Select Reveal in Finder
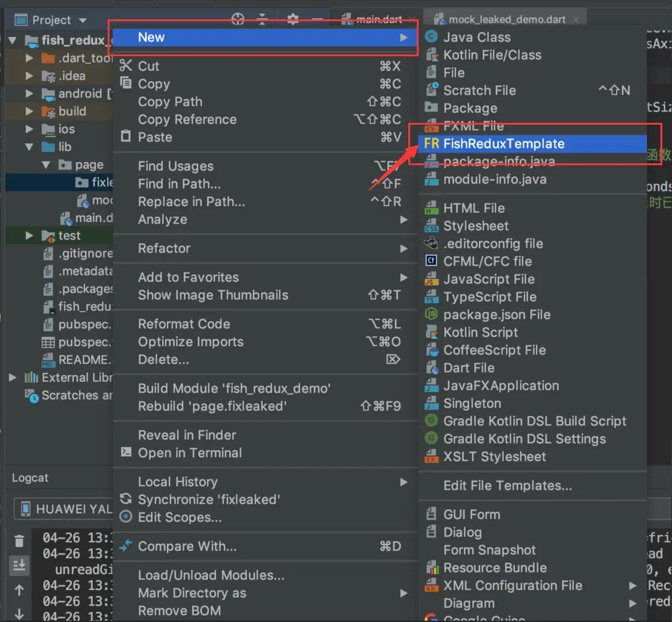This screenshot has width=672, height=622. pos(264,435)
